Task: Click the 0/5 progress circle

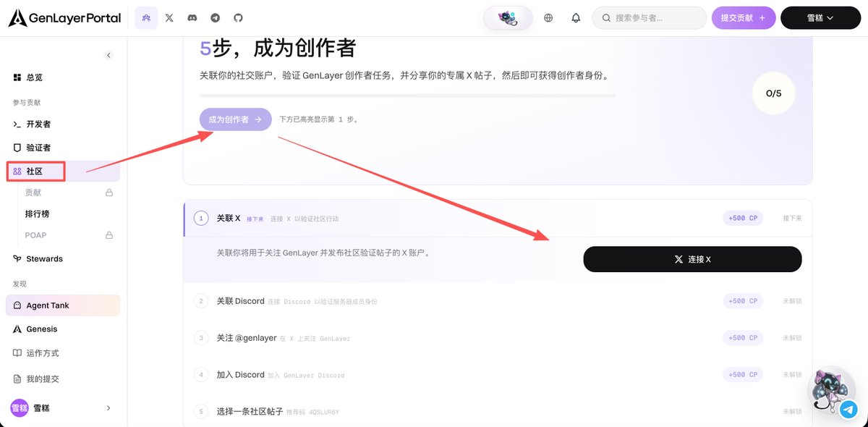Action: [x=773, y=93]
